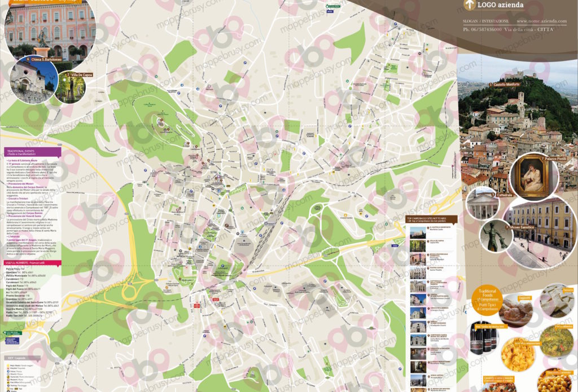
Task: Click the Castello Monforte label
Action: point(504,85)
